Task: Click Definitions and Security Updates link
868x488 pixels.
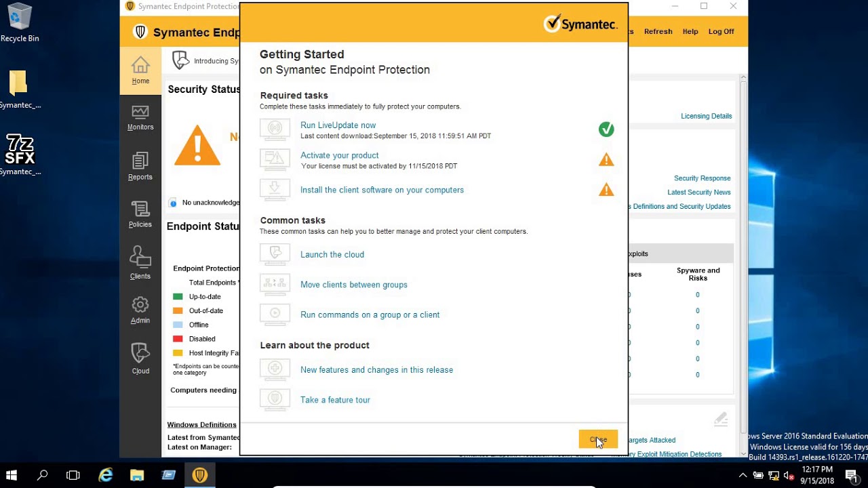Action: tap(680, 207)
